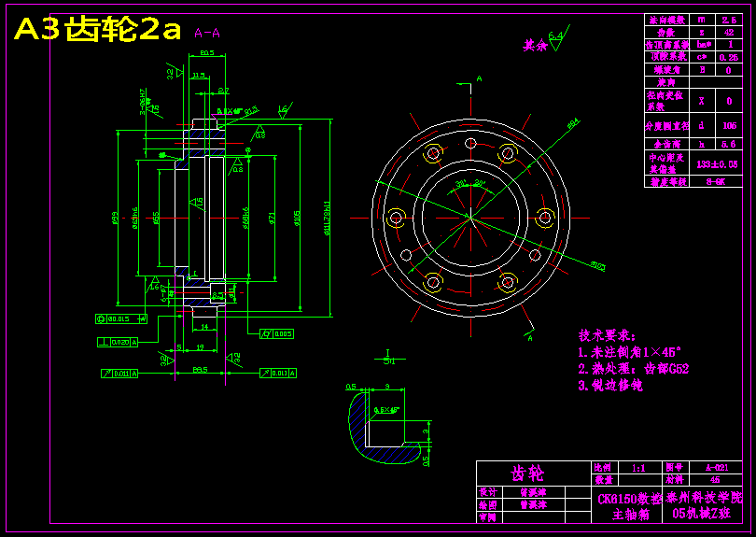Select the ø99 diameter dimension
Image resolution: width=756 pixels, height=537 pixels.
pos(115,218)
